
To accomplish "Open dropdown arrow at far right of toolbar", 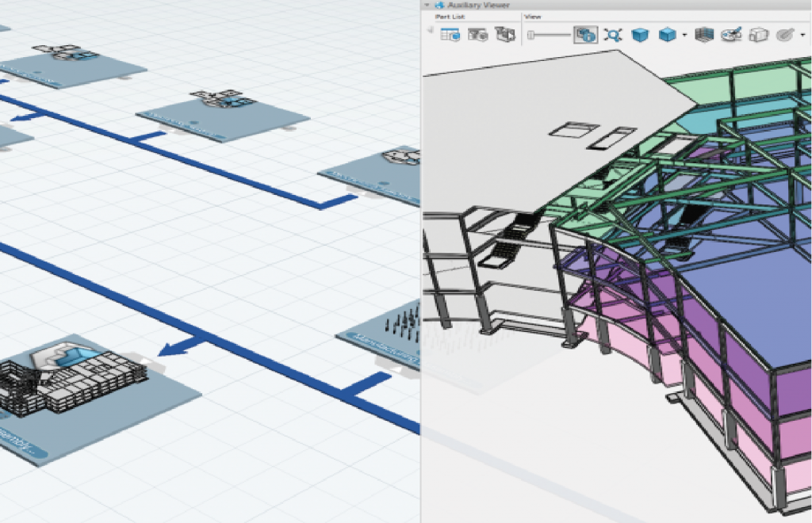I will coord(802,36).
